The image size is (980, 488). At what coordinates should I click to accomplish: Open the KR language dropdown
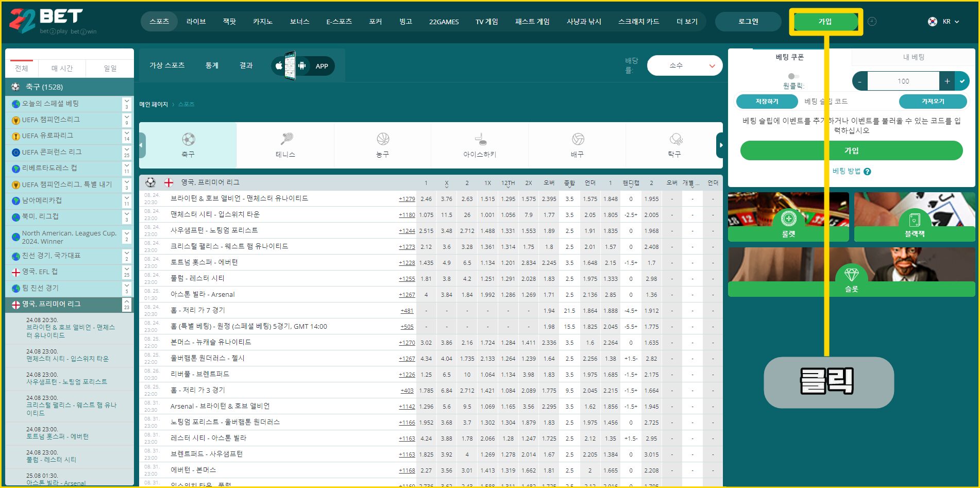click(x=951, y=22)
